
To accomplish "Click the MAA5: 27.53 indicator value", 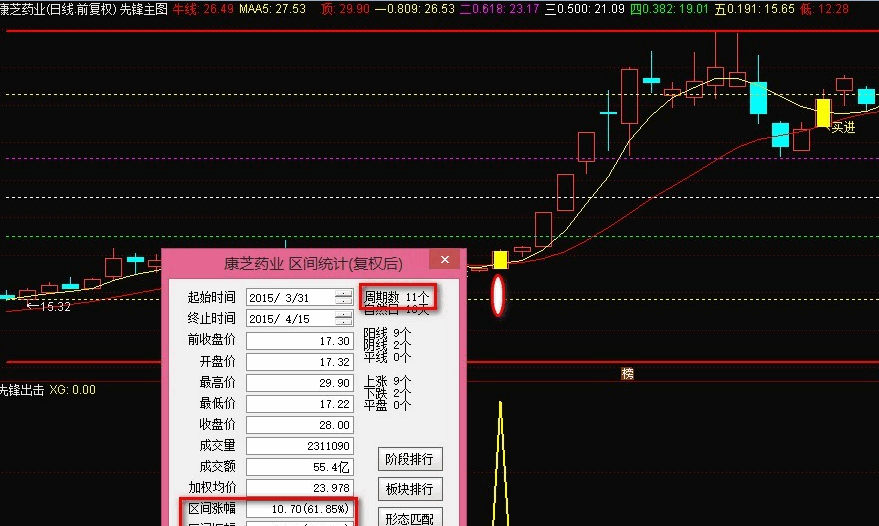I will pos(272,9).
